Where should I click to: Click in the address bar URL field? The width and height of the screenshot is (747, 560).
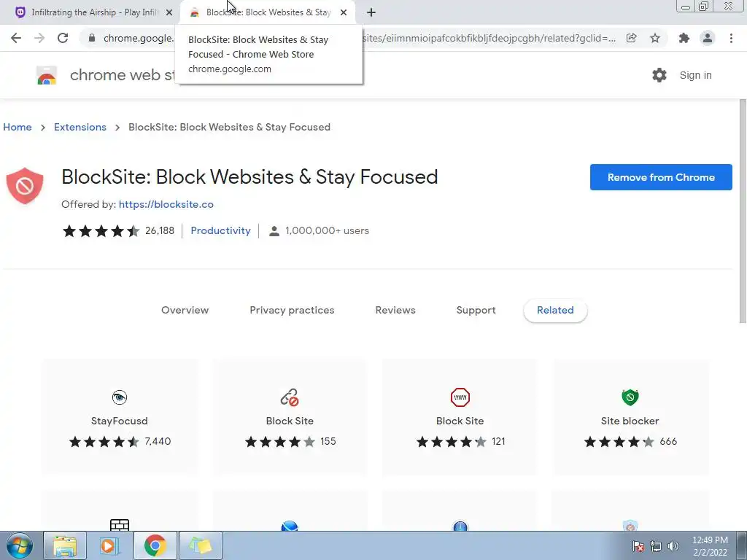[360, 38]
